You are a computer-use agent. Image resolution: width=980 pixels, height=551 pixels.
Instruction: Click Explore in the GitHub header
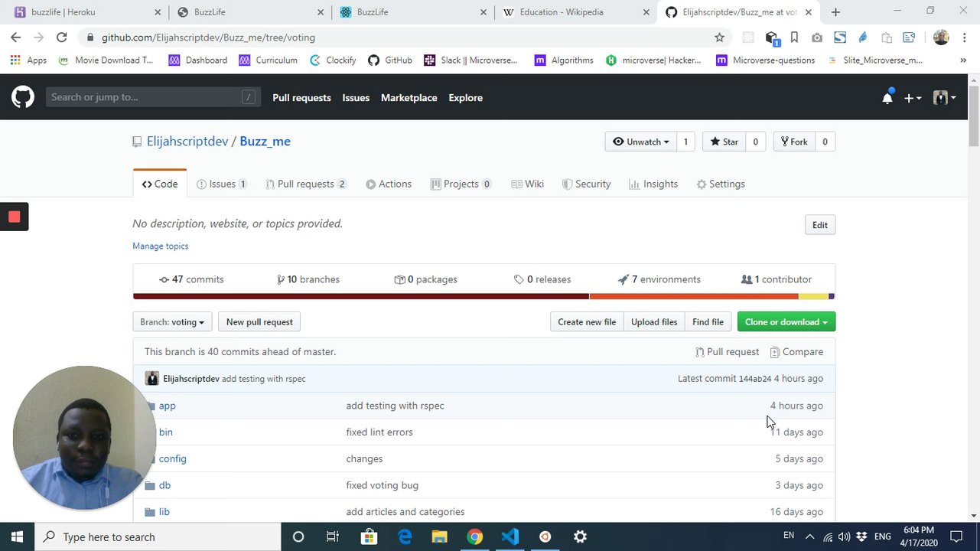click(465, 98)
